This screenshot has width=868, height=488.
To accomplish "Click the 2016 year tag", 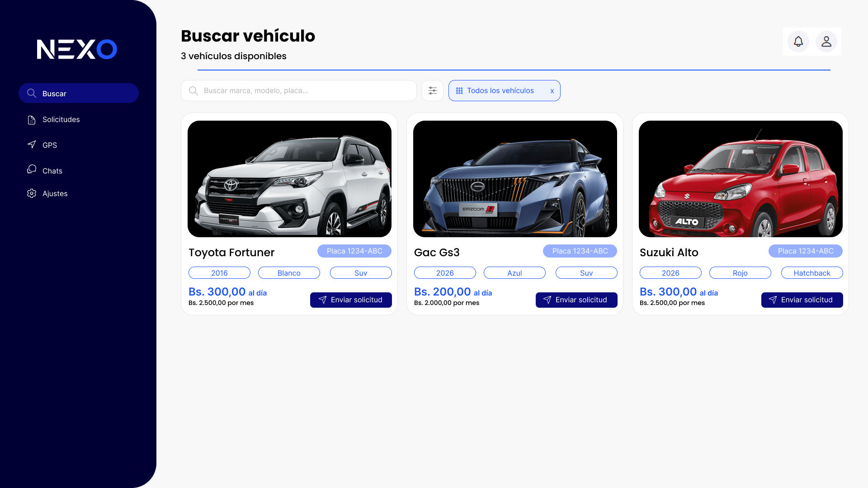I will point(219,273).
